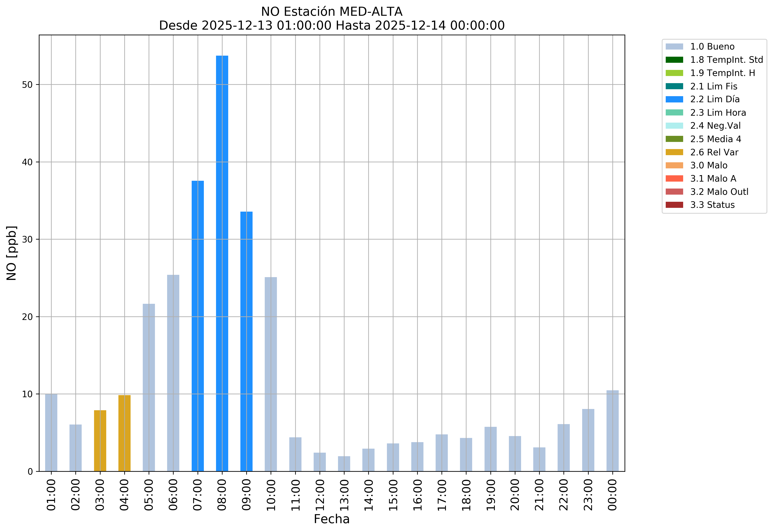
Task: Click the gray bar at 06:00
Action: (173, 373)
